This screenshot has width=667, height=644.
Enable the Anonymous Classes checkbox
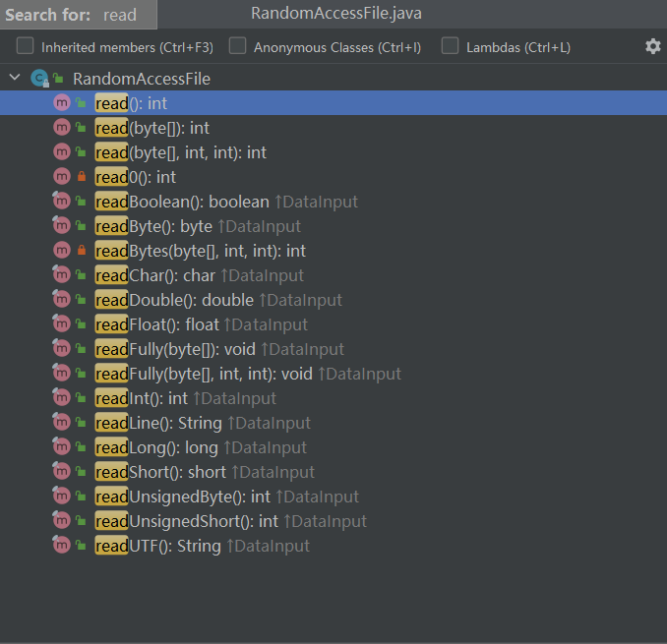click(x=237, y=46)
